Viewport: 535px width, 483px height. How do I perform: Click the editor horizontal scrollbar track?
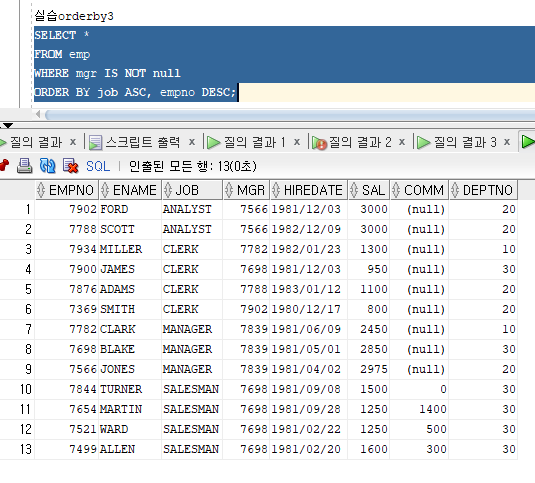[x=290, y=115]
